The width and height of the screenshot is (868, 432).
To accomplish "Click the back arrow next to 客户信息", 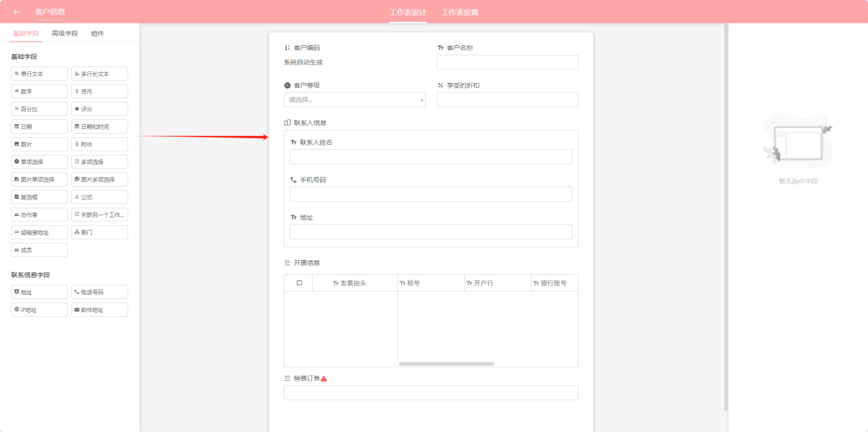I will [x=16, y=12].
